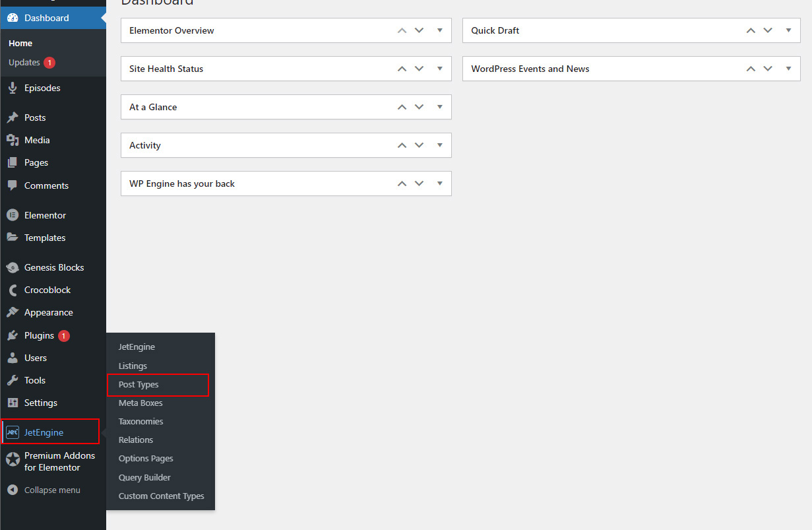Expand the Quick Draft panel

pos(789,30)
